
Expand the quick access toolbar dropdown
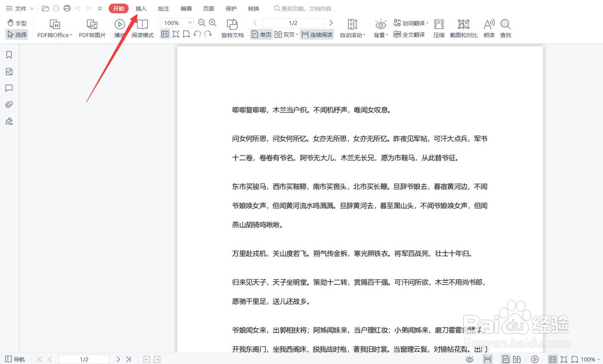pyautogui.click(x=99, y=8)
